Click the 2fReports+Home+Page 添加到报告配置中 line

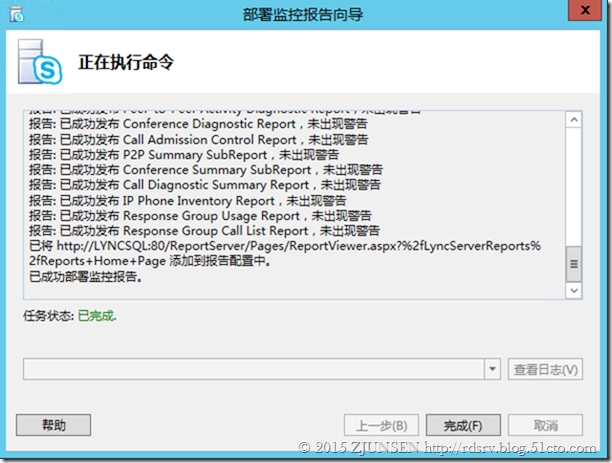pyautogui.click(x=150, y=261)
